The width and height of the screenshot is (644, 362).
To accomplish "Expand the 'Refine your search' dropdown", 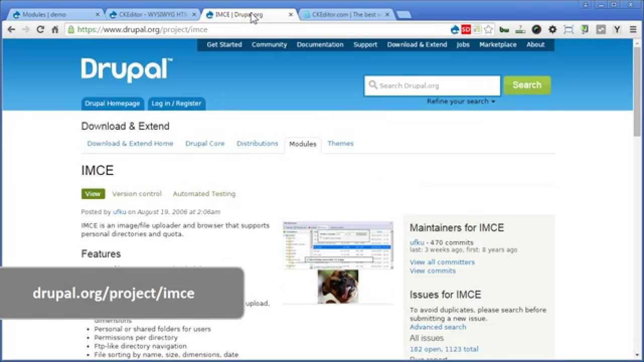I will point(461,101).
